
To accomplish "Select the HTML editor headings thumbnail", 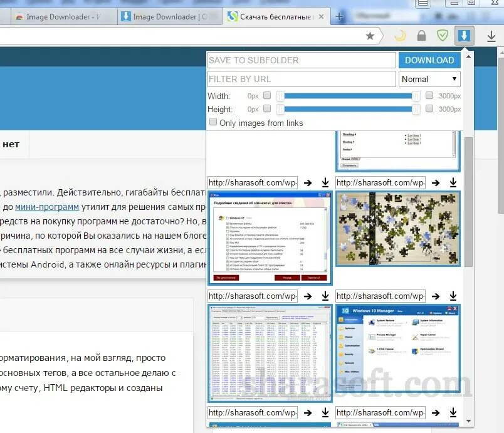I will 398,151.
